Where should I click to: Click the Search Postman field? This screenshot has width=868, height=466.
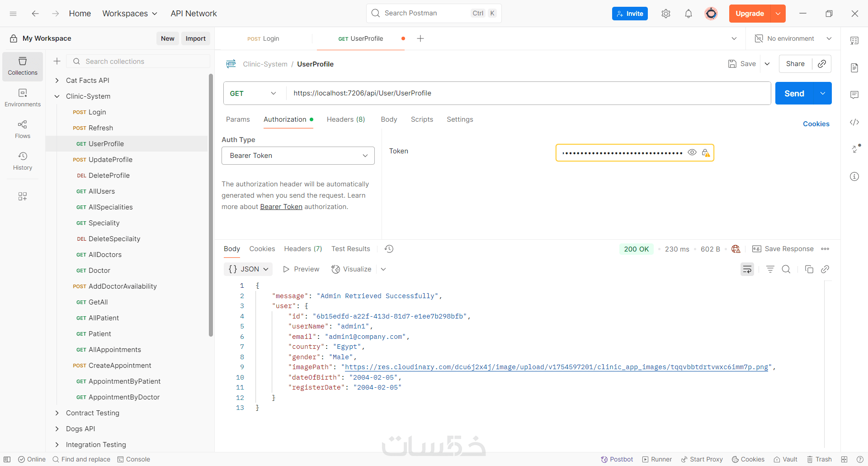tap(434, 13)
